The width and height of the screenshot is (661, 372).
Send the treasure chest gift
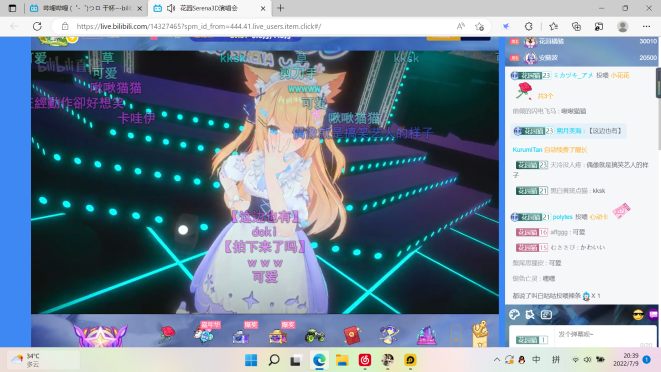click(x=278, y=336)
